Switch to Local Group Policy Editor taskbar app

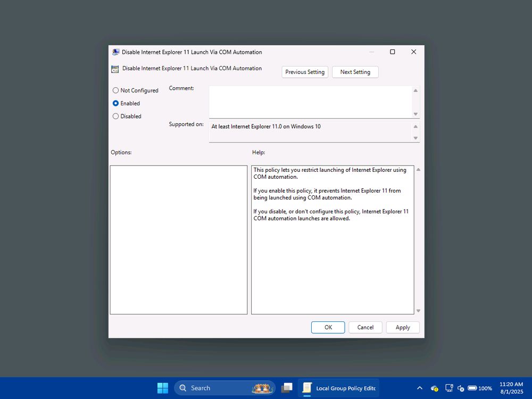point(338,388)
